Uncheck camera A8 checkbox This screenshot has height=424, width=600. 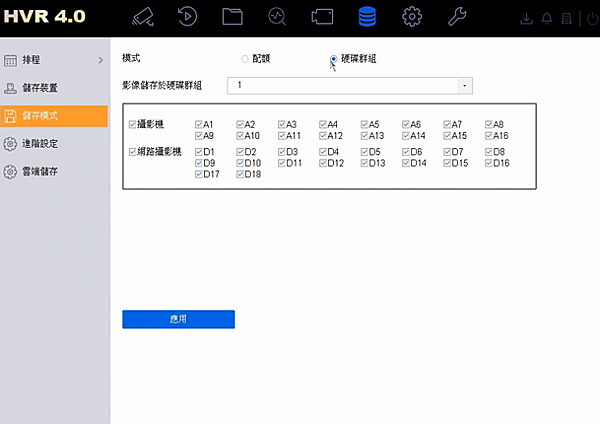tap(489, 124)
